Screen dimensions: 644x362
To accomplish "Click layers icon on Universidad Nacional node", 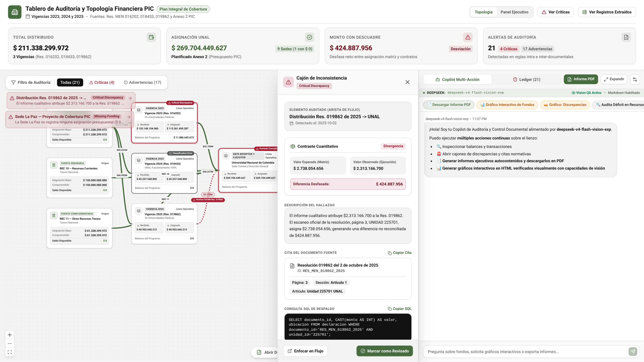I will (x=226, y=156).
